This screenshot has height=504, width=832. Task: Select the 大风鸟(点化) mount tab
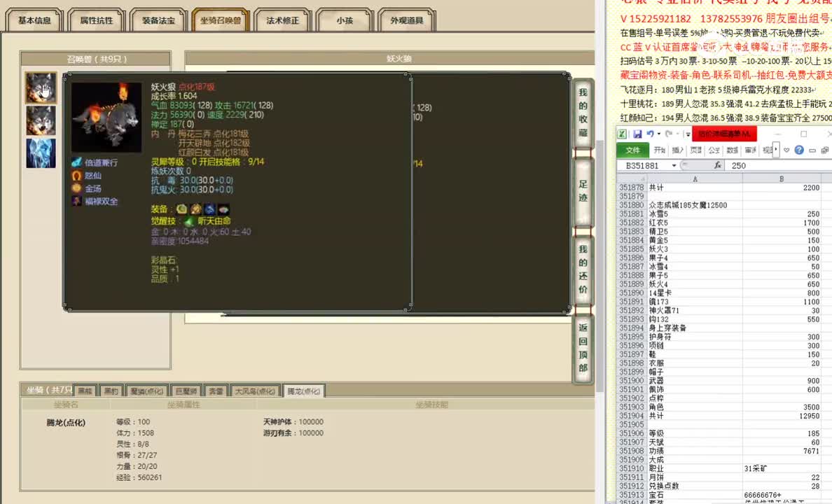[x=255, y=391]
